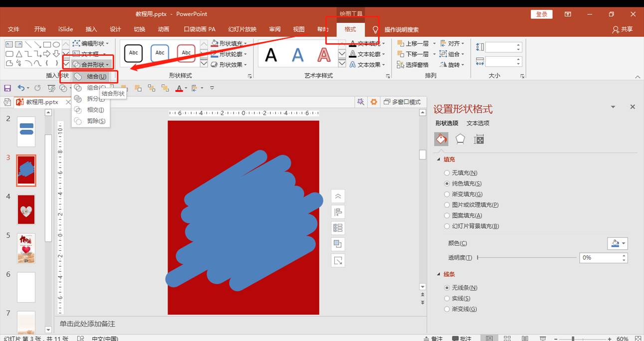Click the Fill & Line paint bucket icon

click(x=441, y=140)
